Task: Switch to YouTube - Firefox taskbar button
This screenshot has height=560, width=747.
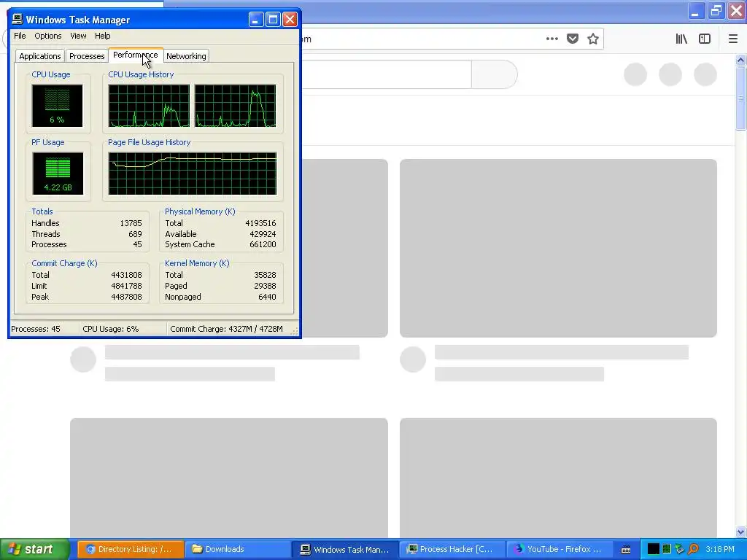Action: pyautogui.click(x=559, y=549)
